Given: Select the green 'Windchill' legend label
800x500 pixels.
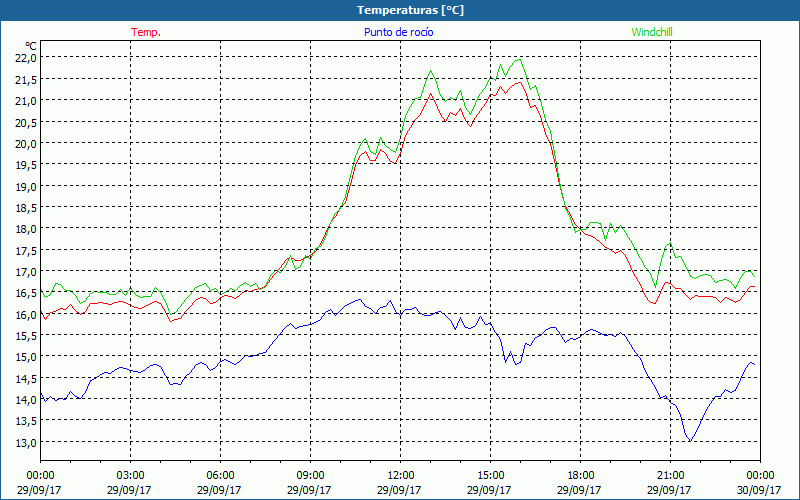Looking at the screenshot, I should [x=652, y=32].
